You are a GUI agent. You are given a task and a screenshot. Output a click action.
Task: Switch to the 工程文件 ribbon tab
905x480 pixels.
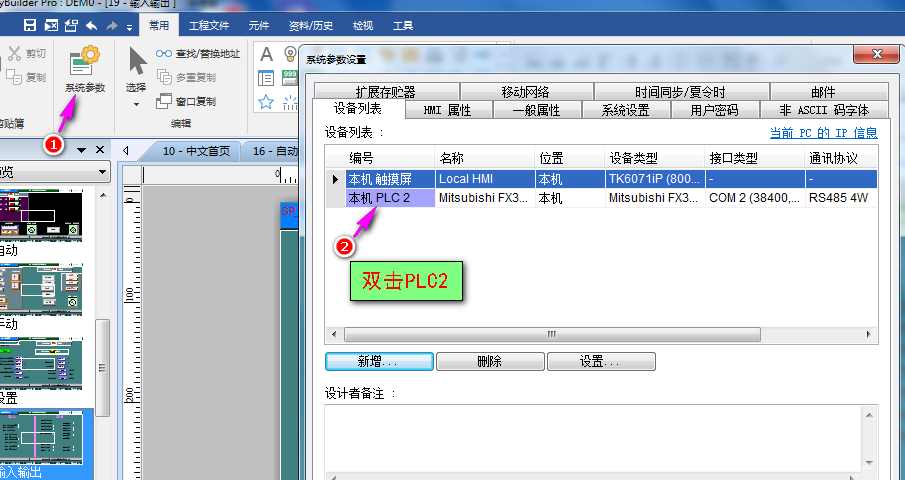click(209, 25)
